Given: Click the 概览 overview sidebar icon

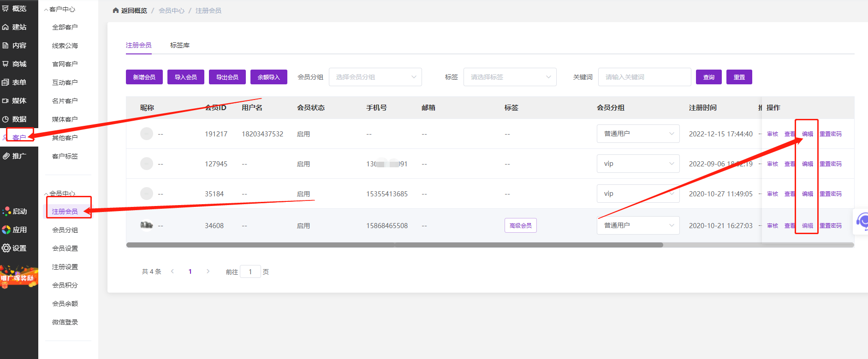Looking at the screenshot, I should click(6, 8).
